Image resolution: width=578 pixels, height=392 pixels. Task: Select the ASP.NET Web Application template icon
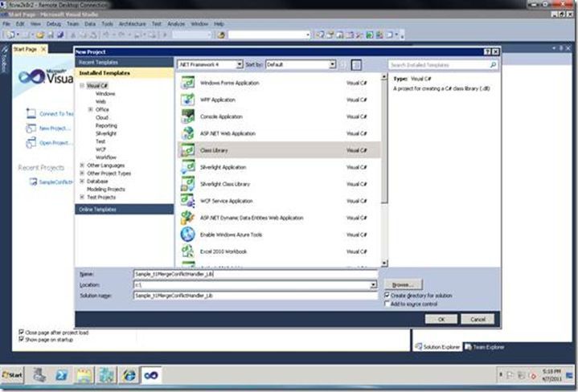pyautogui.click(x=187, y=133)
